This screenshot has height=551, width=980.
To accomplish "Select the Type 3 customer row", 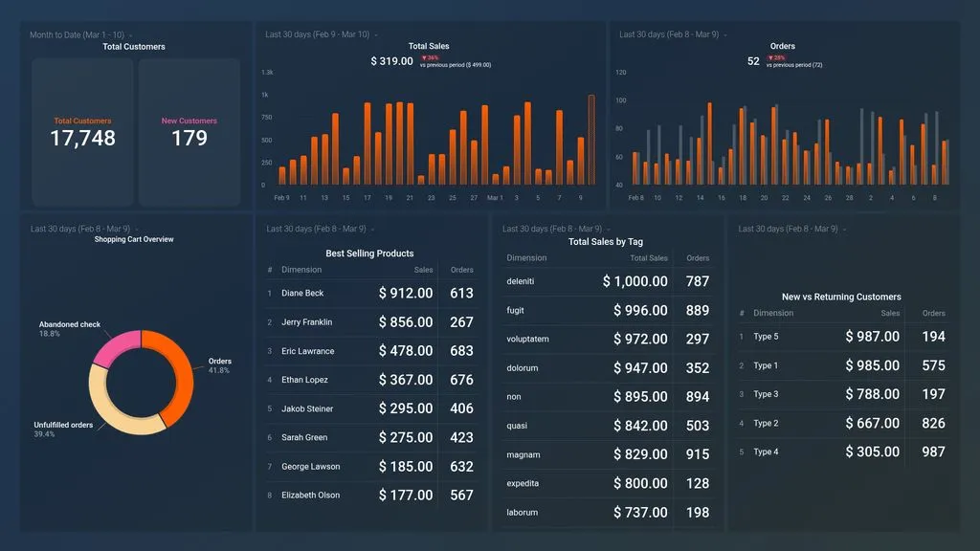I will coord(843,394).
